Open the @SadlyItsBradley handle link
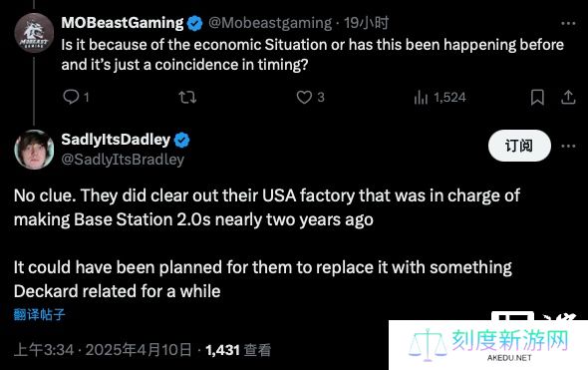Image resolution: width=588 pixels, height=370 pixels. [123, 160]
